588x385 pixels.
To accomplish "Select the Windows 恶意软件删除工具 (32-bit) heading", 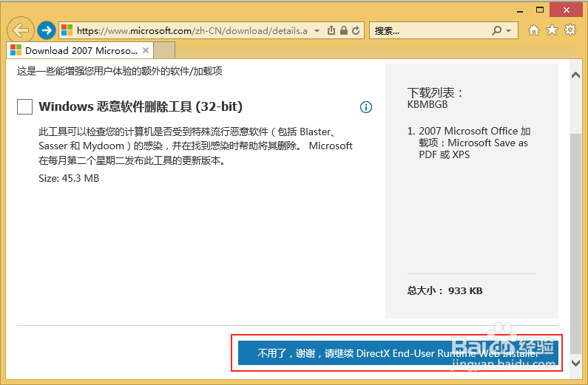I will (141, 106).
